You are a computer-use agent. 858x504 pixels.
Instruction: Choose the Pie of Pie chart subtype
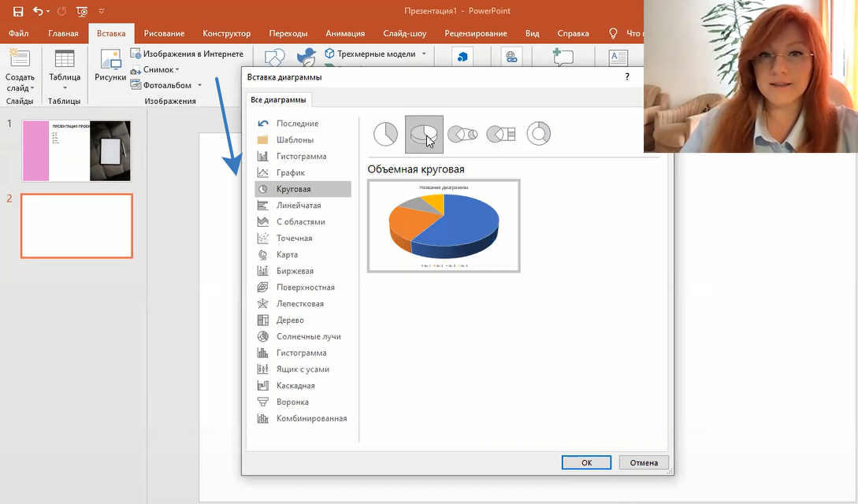tap(462, 134)
